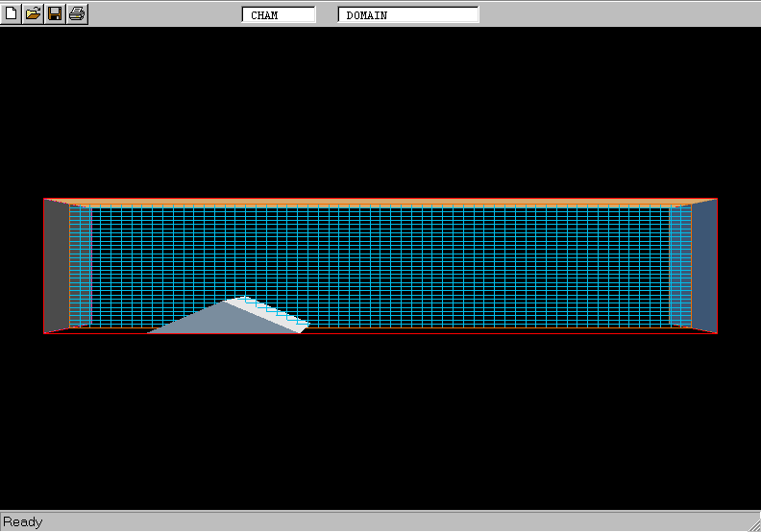The image size is (761, 532).
Task: Click the red bottom-left domain corner
Action: coord(45,332)
